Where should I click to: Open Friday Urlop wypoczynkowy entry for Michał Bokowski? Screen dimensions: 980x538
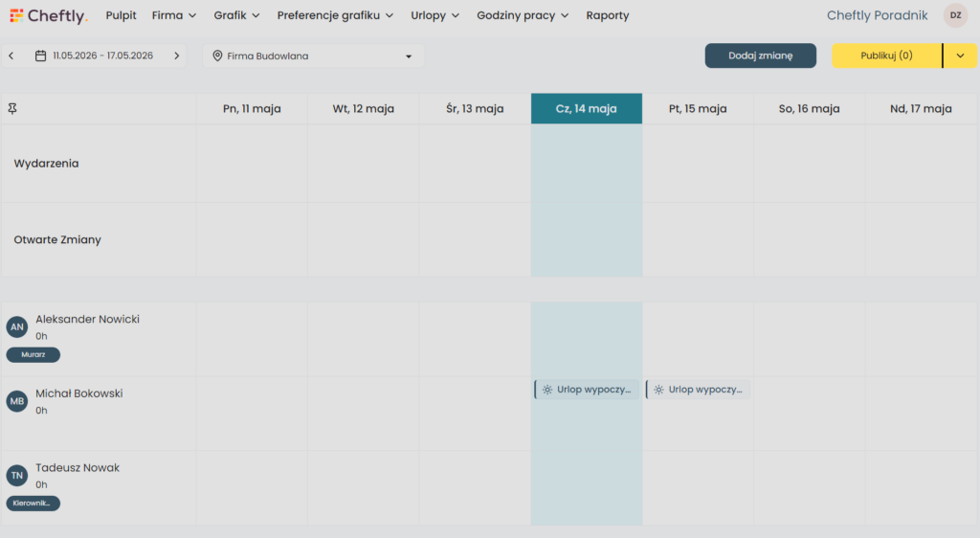pos(698,390)
